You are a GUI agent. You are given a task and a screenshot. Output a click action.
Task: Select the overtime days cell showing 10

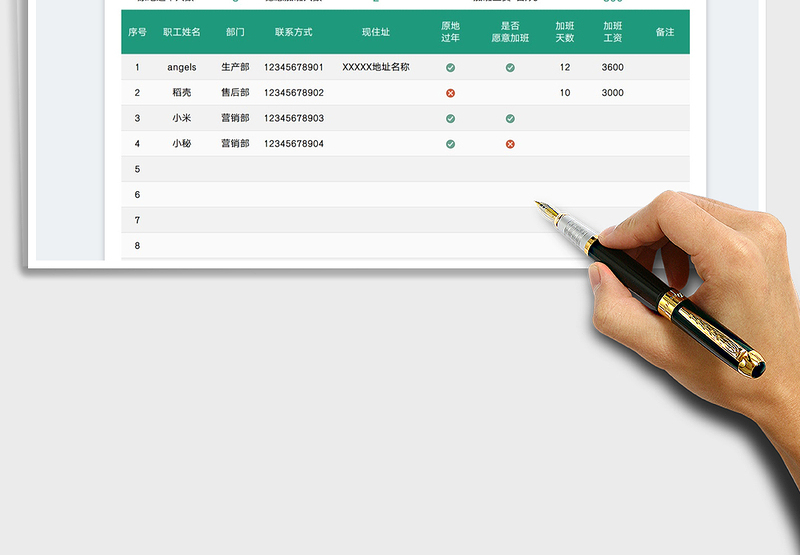(565, 93)
